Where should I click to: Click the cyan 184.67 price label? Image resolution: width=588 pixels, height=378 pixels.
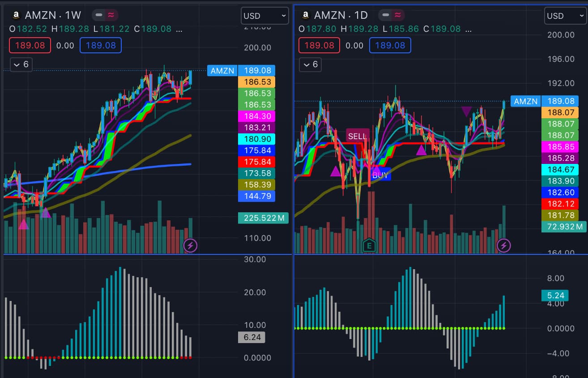click(560, 169)
